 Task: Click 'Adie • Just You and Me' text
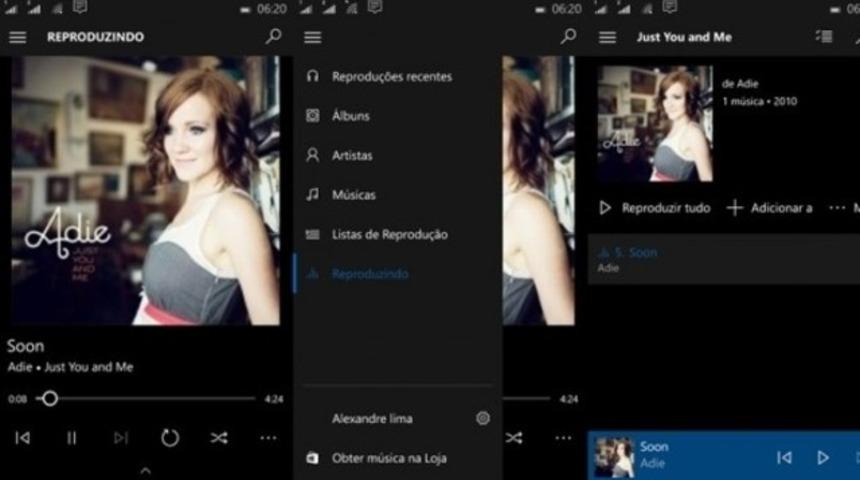[x=70, y=367]
